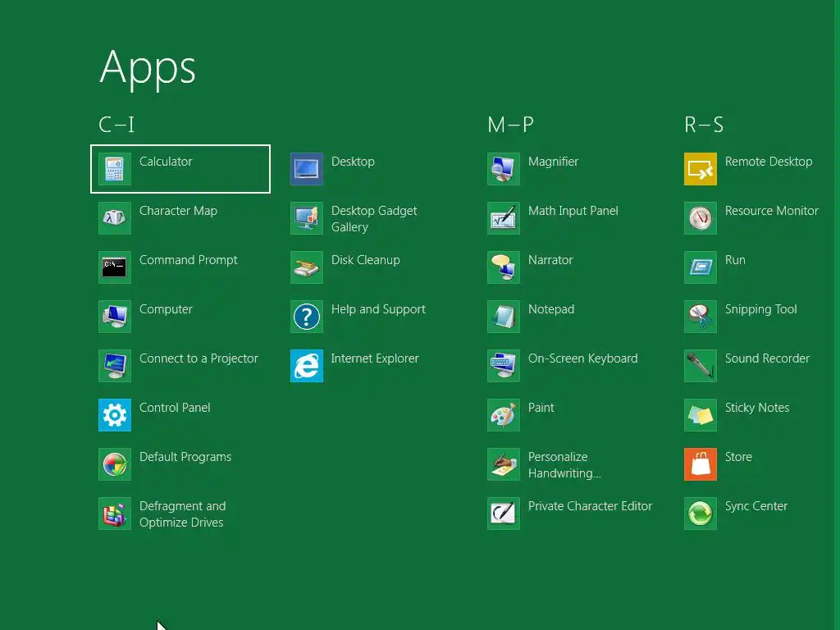
Task: Click the Computer icon
Action: pyautogui.click(x=115, y=317)
